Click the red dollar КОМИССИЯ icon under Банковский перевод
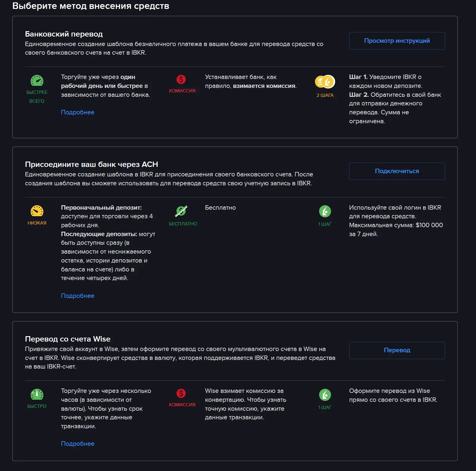This screenshot has height=471, width=476. click(181, 79)
